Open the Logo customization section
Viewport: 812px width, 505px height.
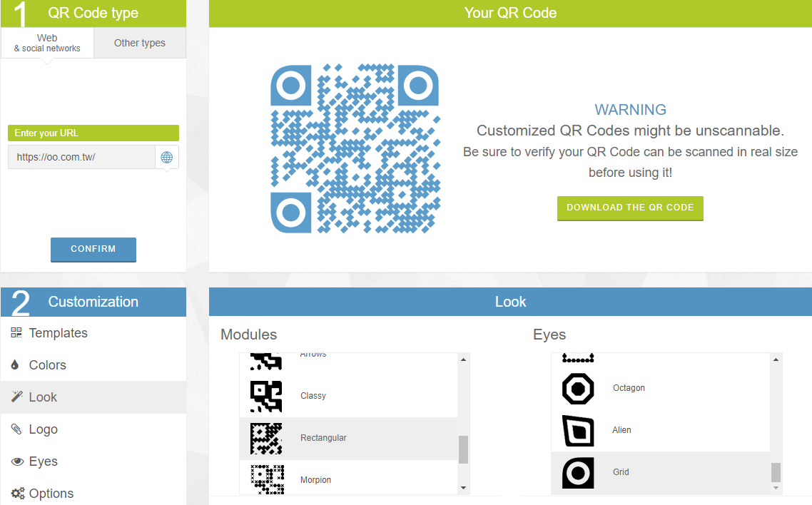(93, 429)
